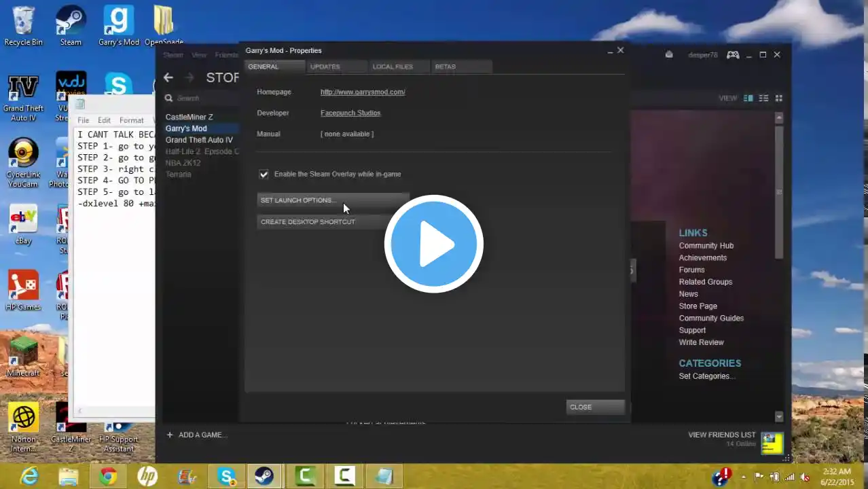Open Steam Big Picture controller icon

(x=733, y=55)
